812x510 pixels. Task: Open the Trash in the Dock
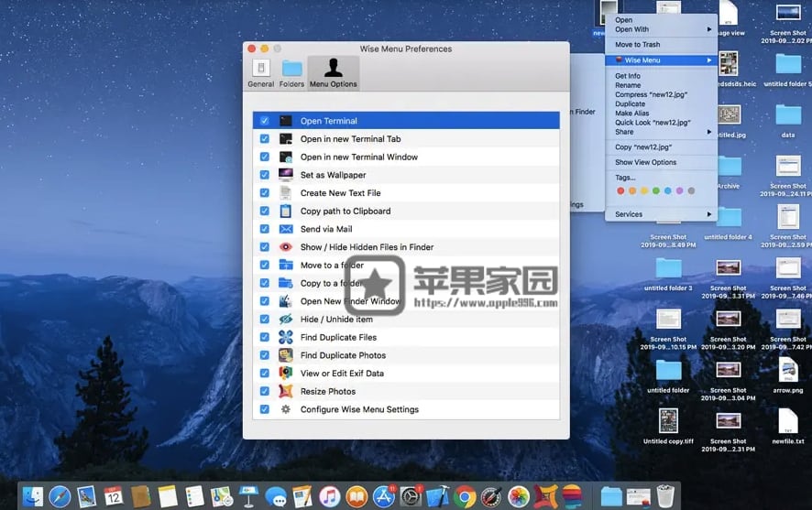click(x=665, y=496)
